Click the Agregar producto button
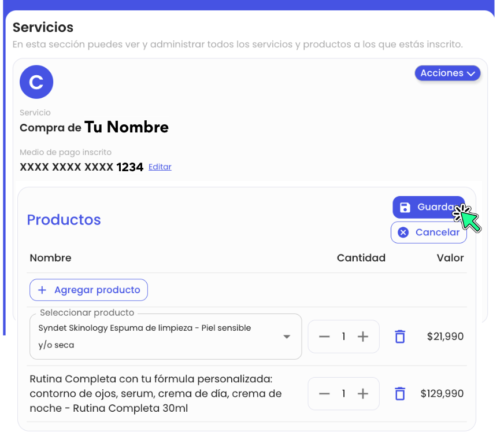This screenshot has width=504, height=443. (88, 290)
